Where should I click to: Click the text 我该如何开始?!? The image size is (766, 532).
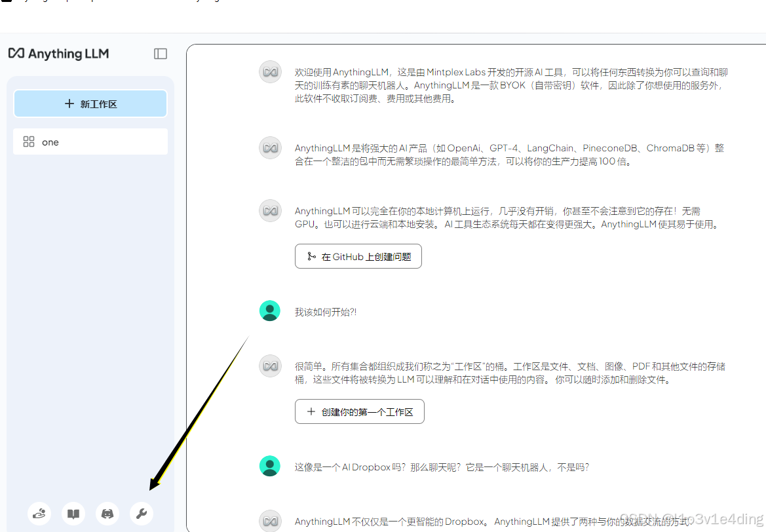tap(326, 312)
